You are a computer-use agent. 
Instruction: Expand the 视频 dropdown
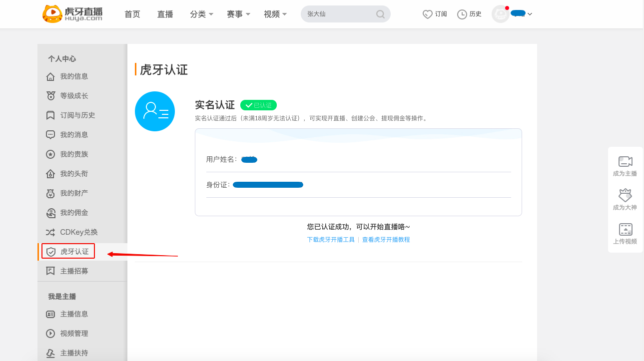click(x=276, y=14)
